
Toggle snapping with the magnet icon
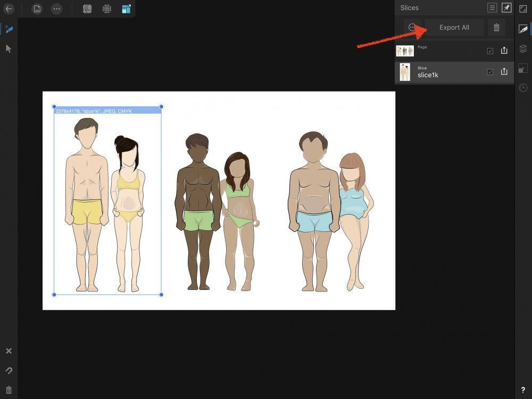(9, 370)
